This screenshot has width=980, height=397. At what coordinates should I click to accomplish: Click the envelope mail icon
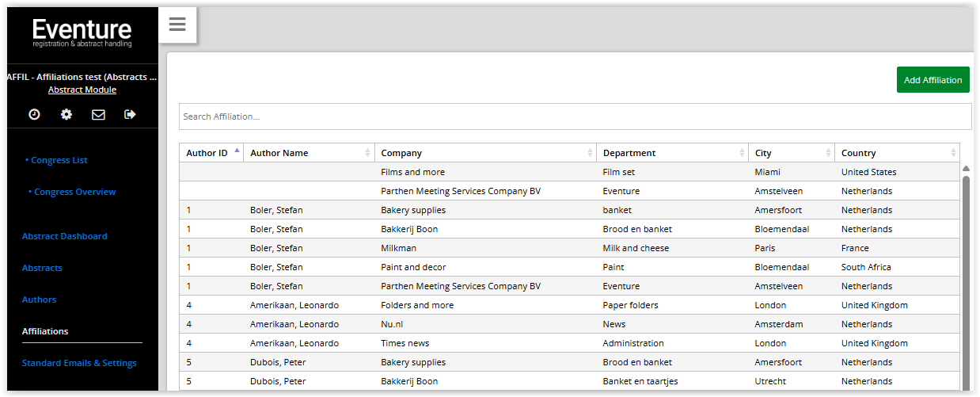(x=98, y=115)
